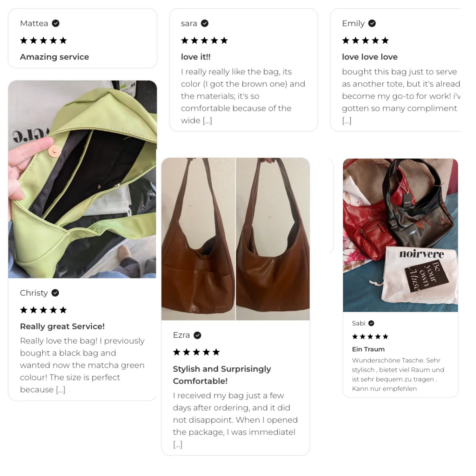Expand Ezra's truncated review [...]
The height and width of the screenshot is (476, 476).
[178, 445]
